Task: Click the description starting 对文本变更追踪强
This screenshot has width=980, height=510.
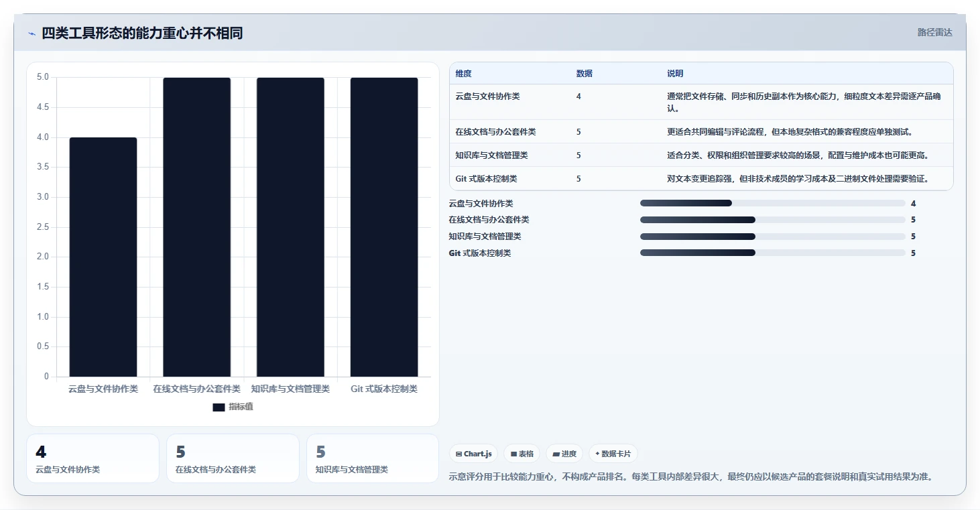Action: coord(798,179)
